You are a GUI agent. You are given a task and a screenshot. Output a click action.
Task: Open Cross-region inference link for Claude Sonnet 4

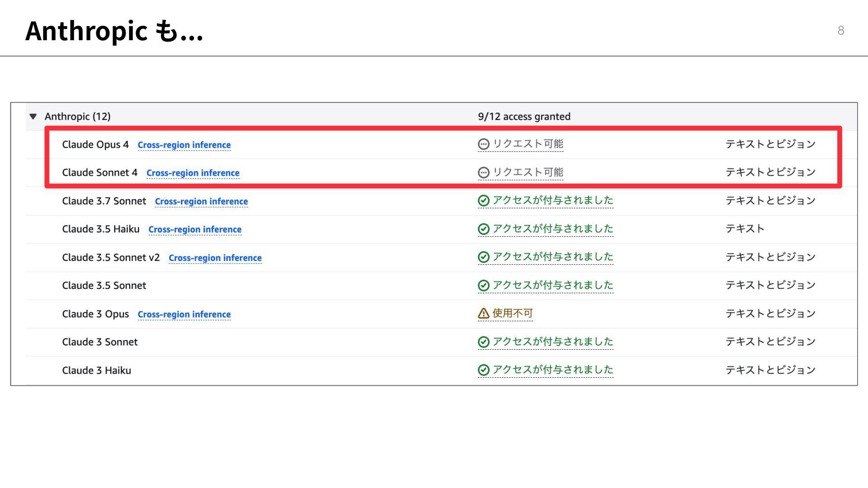(x=193, y=173)
